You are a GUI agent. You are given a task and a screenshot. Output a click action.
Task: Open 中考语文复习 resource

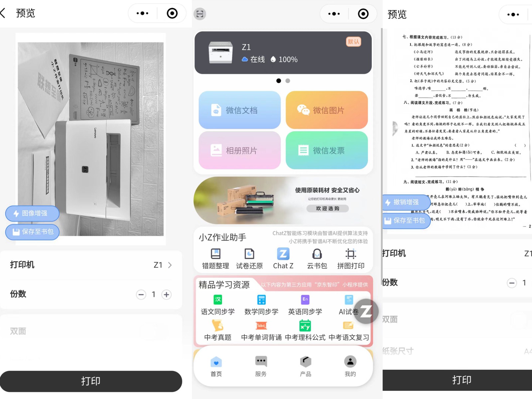click(x=349, y=331)
